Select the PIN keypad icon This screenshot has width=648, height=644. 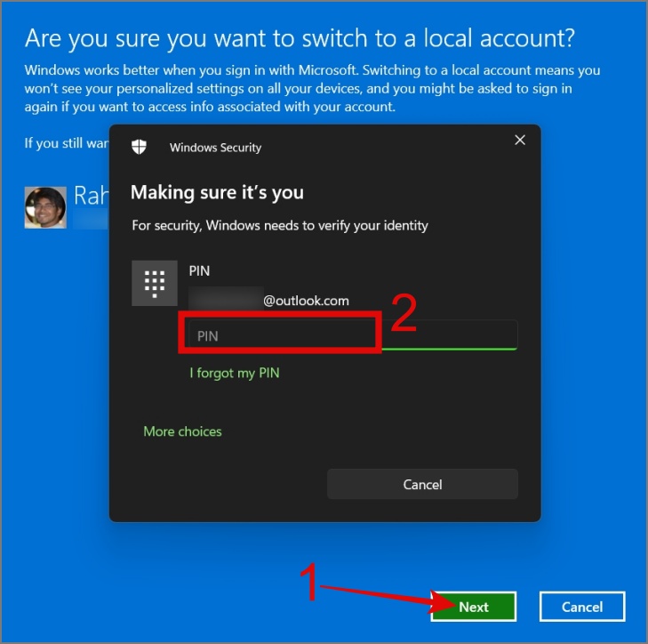point(155,284)
